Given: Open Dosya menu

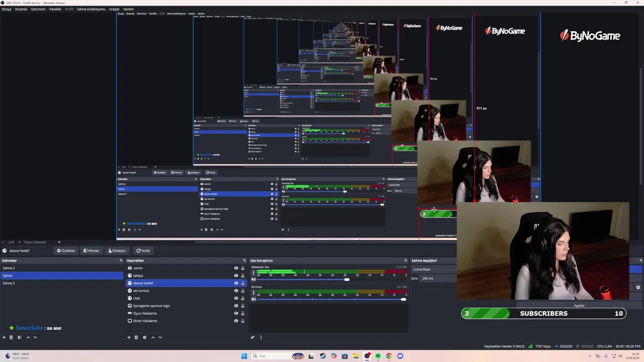Looking at the screenshot, I should pyautogui.click(x=7, y=9).
